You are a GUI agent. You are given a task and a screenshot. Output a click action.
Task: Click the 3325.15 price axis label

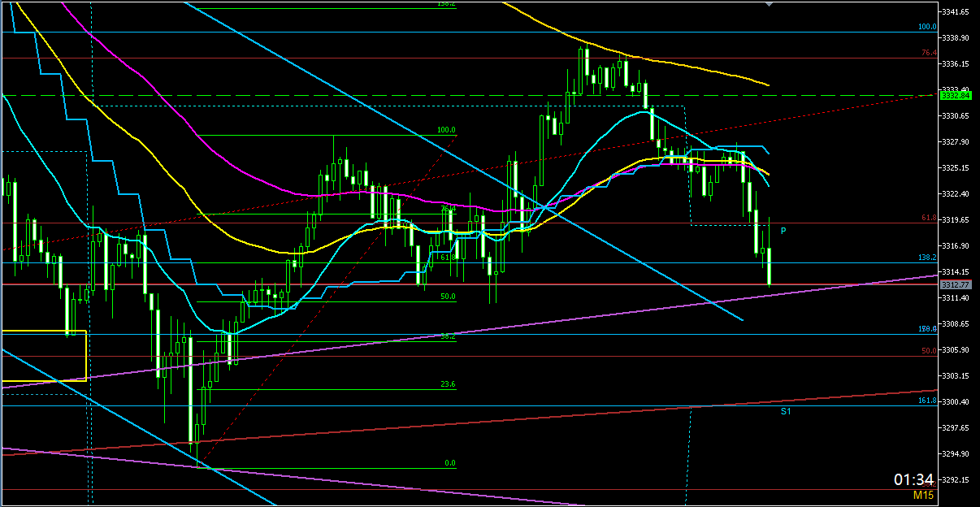[x=956, y=168]
